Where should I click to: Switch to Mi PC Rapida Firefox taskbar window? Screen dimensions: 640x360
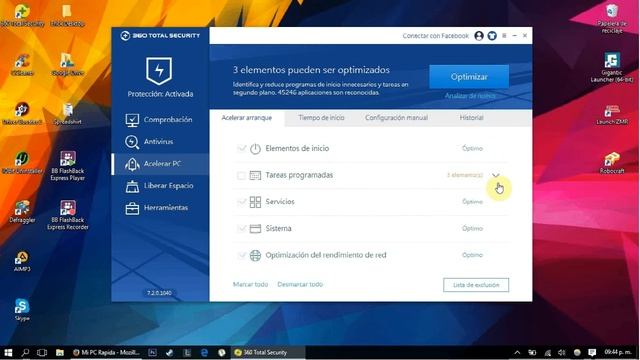pyautogui.click(x=107, y=352)
